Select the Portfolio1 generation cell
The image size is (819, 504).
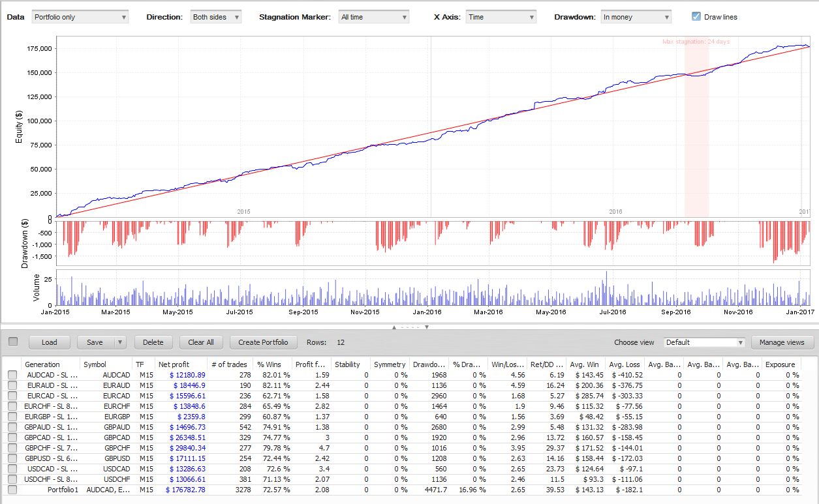coord(63,490)
